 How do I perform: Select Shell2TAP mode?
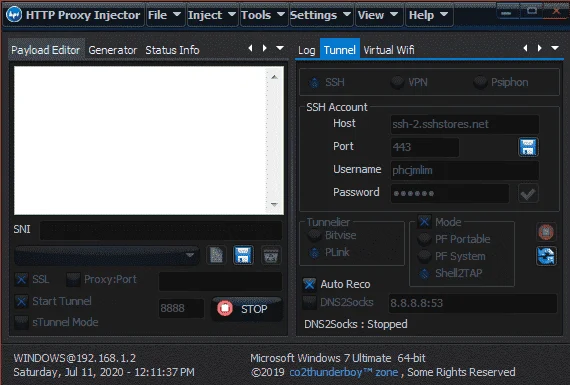(450, 273)
